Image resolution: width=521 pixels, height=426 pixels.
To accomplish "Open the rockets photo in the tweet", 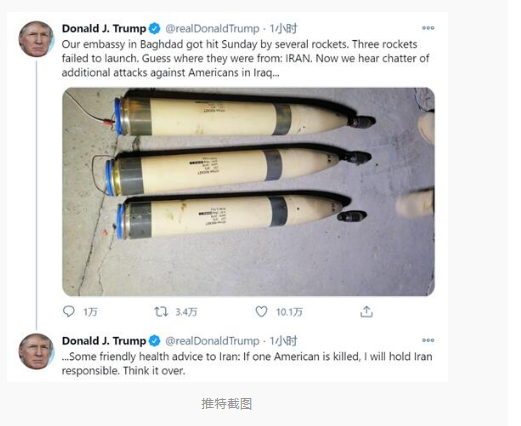I will tap(248, 192).
